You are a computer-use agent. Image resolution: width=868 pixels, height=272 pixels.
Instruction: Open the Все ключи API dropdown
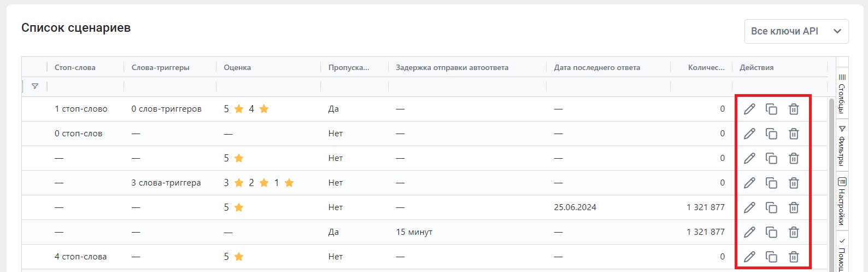pyautogui.click(x=796, y=31)
